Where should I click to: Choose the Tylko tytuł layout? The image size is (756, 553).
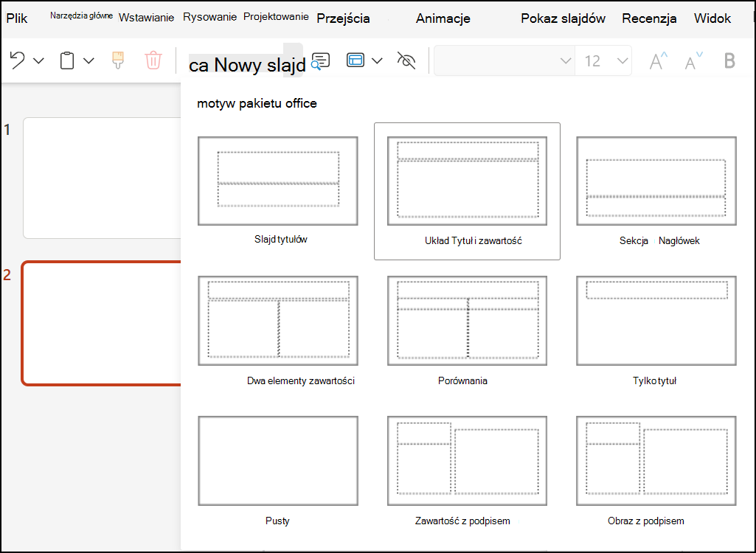click(656, 321)
